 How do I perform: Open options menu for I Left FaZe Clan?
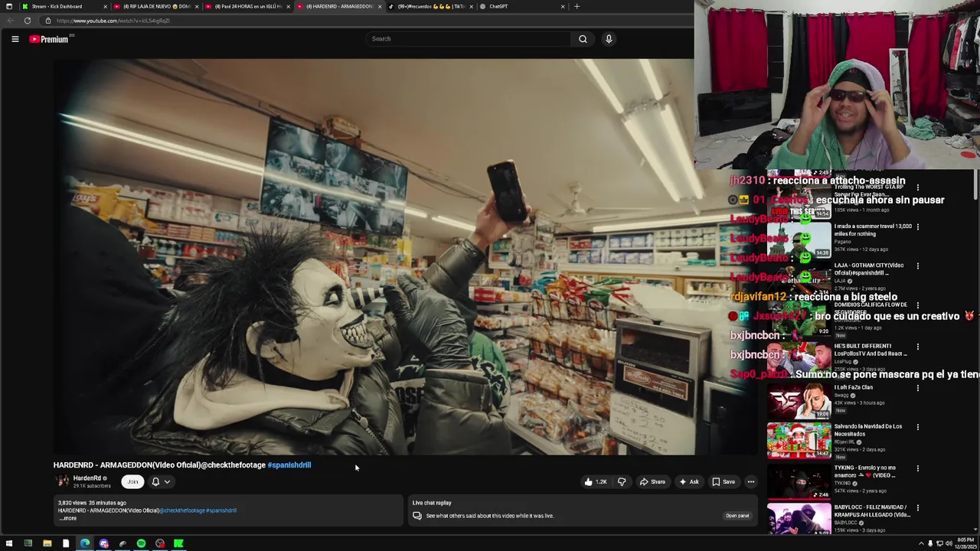pyautogui.click(x=917, y=388)
